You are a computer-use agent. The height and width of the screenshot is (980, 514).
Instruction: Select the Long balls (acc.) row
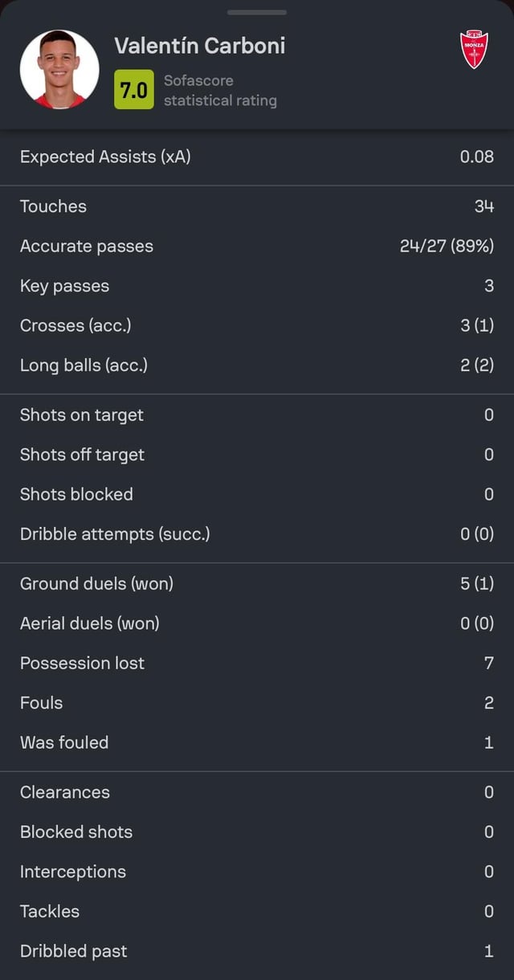pyautogui.click(x=257, y=365)
